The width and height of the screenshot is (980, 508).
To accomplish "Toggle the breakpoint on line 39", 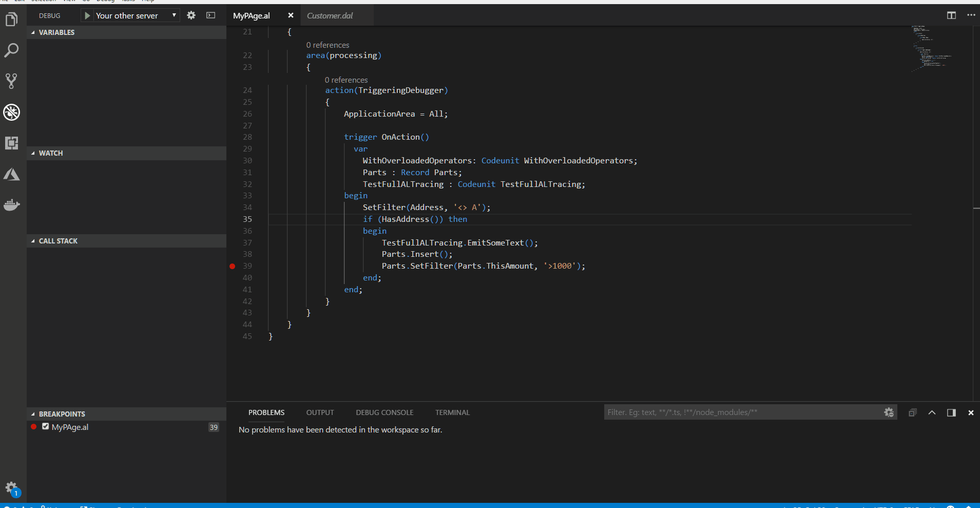I will 232,266.
